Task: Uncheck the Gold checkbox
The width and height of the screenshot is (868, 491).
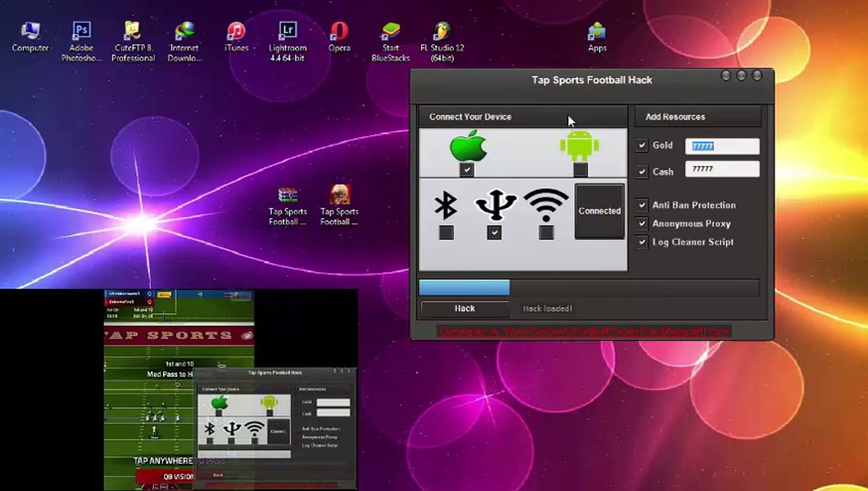Action: (641, 145)
